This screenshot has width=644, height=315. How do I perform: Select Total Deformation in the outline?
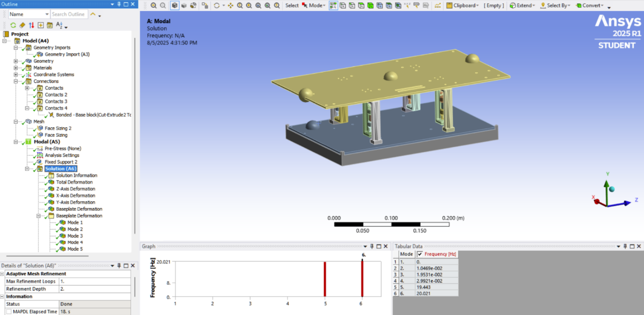tap(74, 182)
